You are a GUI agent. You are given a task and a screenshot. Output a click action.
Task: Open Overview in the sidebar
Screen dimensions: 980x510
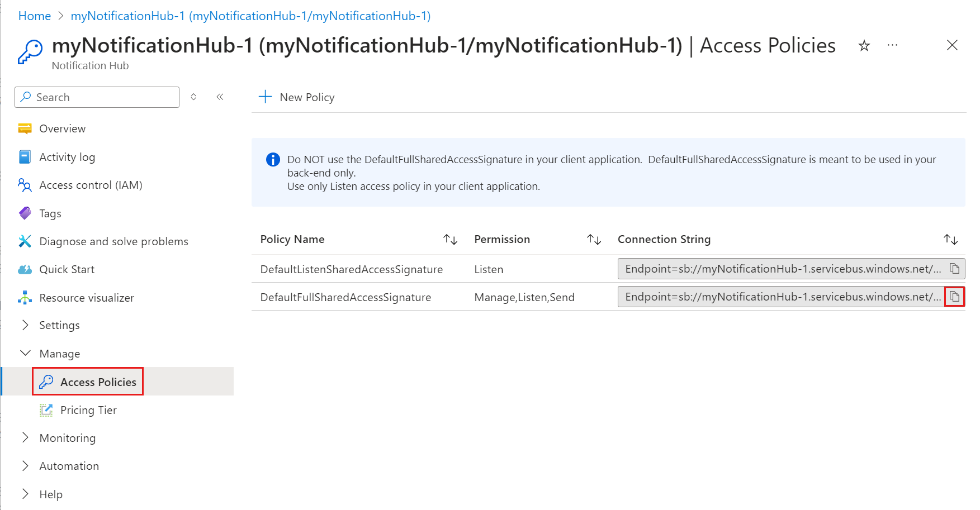(62, 128)
